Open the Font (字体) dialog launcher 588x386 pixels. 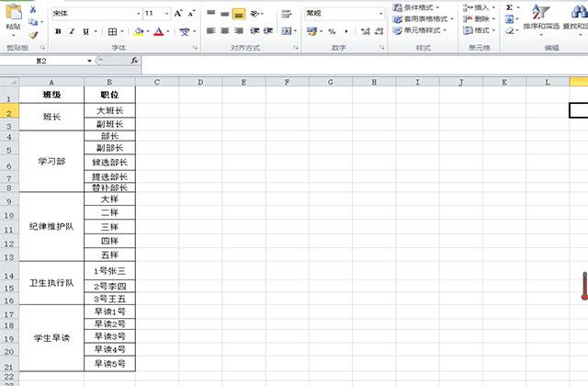[x=195, y=48]
